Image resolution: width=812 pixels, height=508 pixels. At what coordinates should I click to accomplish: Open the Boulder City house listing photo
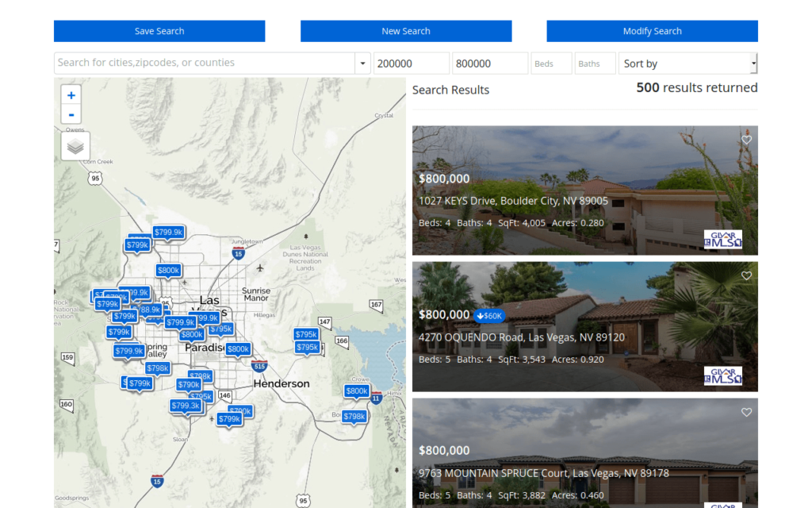point(585,190)
